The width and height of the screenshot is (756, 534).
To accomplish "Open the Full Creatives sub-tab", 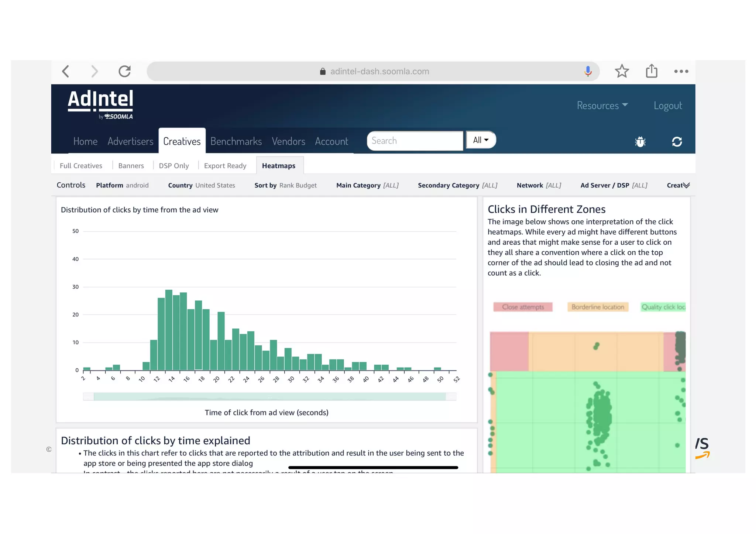I will pos(81,166).
